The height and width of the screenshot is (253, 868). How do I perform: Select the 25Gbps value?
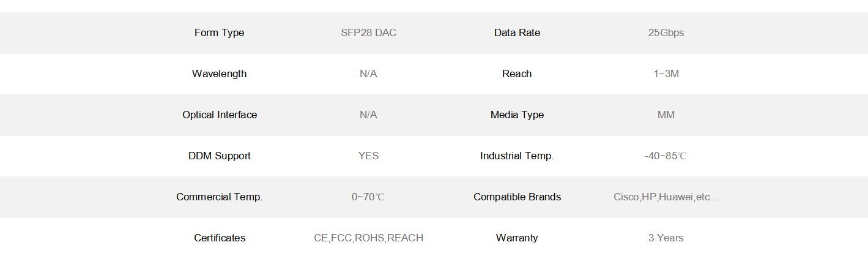pyautogui.click(x=666, y=33)
